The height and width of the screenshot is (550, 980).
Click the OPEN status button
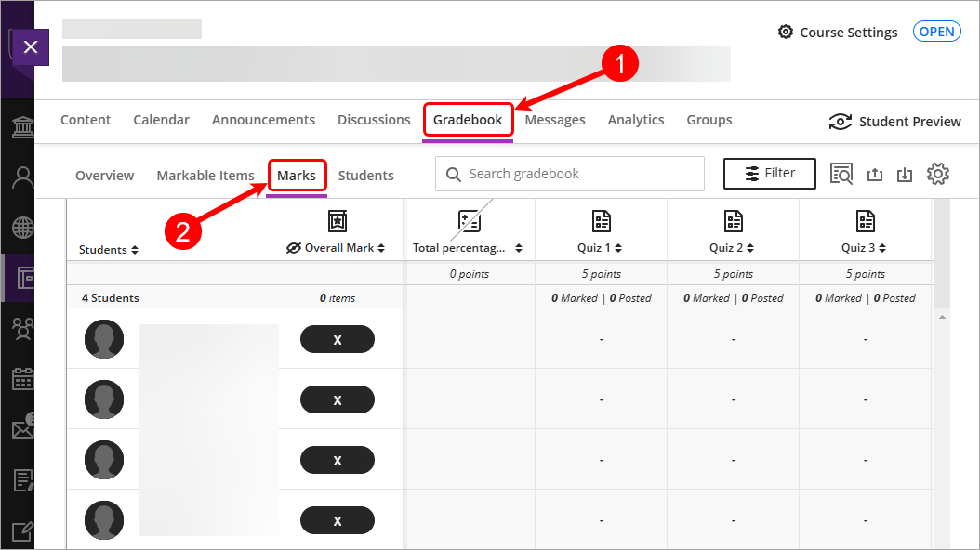tap(936, 31)
